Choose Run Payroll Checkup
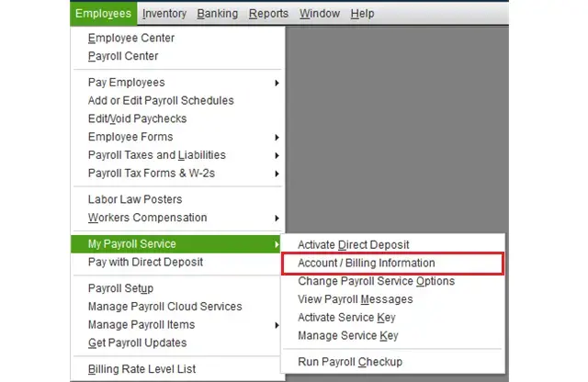588x382 pixels. tap(350, 362)
